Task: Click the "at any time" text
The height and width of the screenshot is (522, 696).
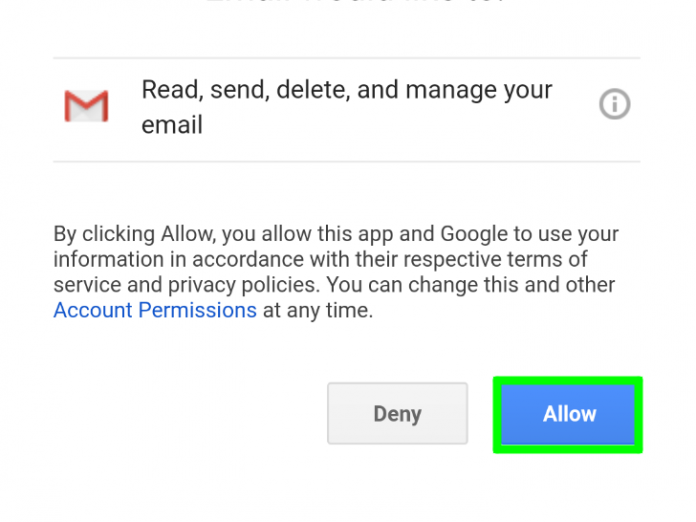Action: pos(318,310)
